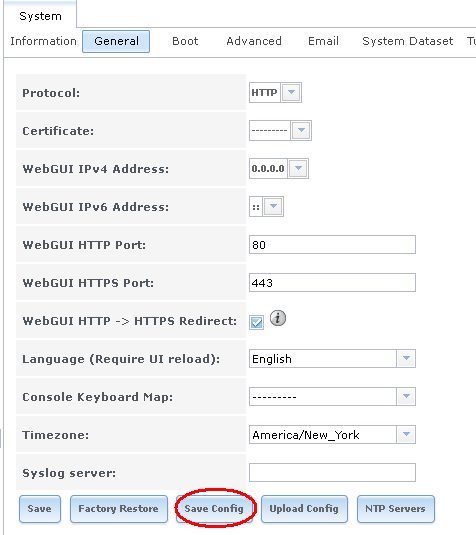The width and height of the screenshot is (476, 535).
Task: Toggle the WebGUI HTTP to HTTPS Redirect checkbox
Action: 256,322
